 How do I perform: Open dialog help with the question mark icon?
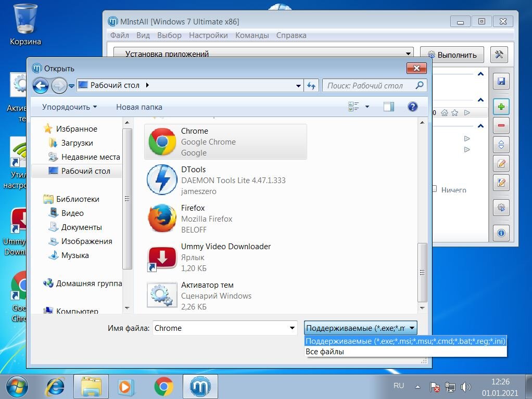[x=412, y=107]
